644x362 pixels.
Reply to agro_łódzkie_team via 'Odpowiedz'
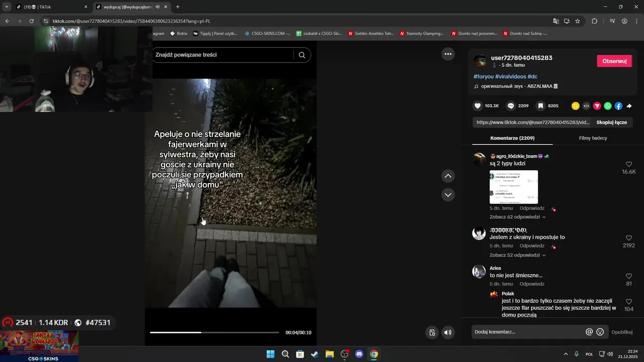coord(532,208)
